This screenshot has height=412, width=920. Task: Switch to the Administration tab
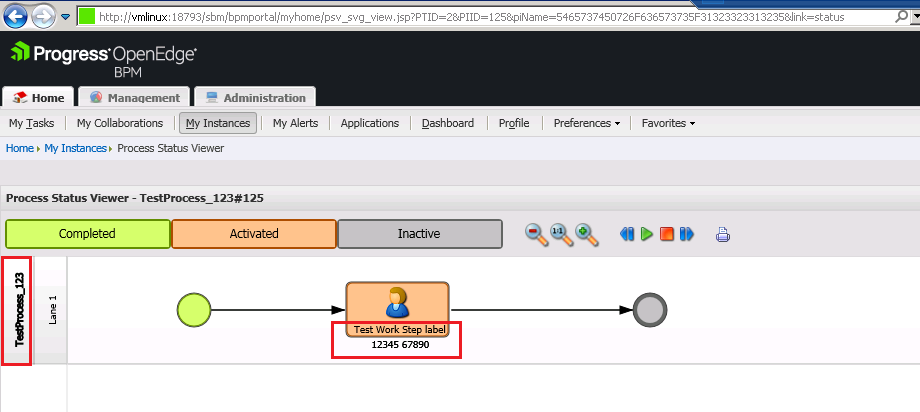pyautogui.click(x=255, y=97)
